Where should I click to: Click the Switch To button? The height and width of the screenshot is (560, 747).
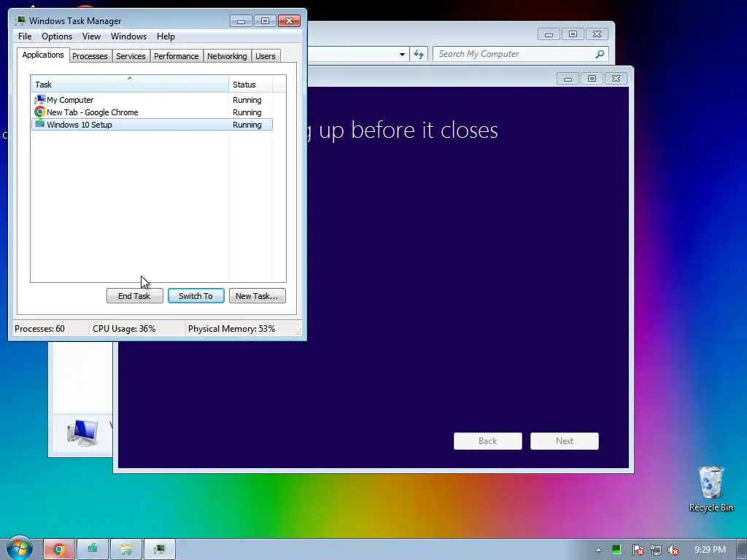[x=196, y=296]
